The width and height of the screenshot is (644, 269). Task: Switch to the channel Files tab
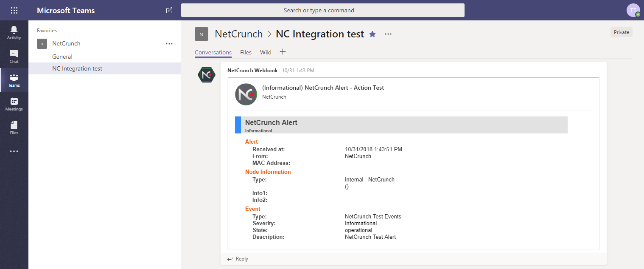[246, 52]
